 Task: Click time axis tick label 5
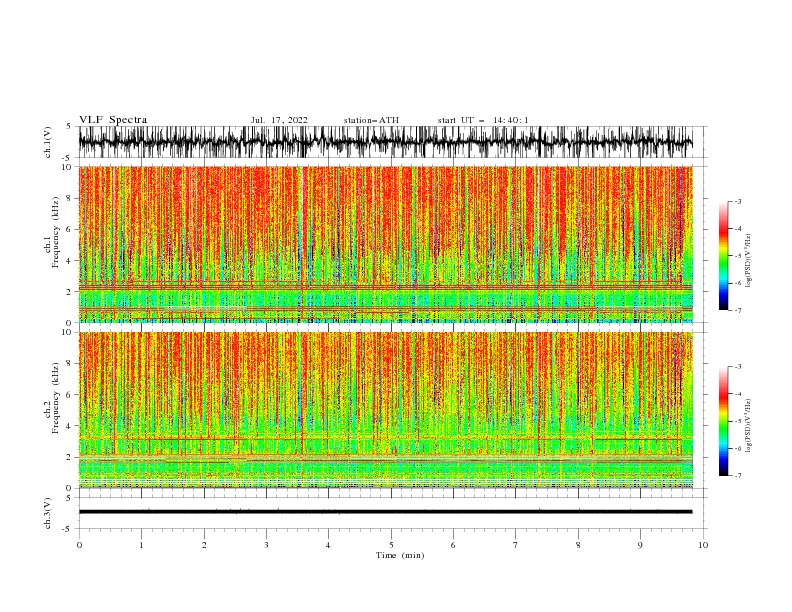click(x=391, y=545)
